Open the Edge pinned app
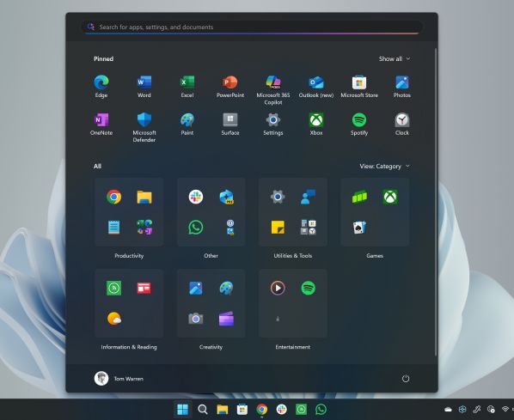Viewport: 514px width, 420px height. click(101, 86)
